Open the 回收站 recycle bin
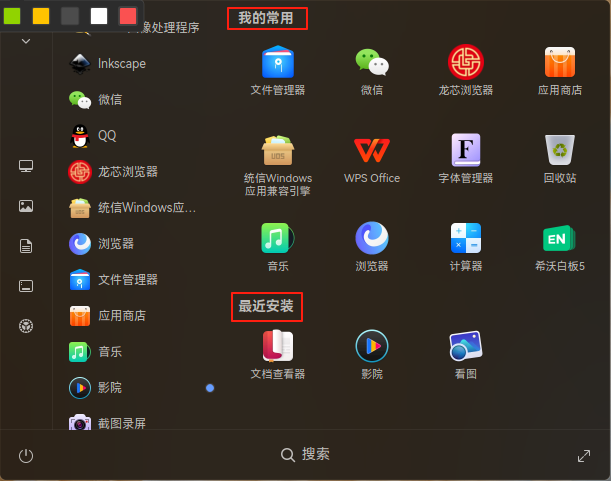This screenshot has height=481, width=611. pos(560,159)
